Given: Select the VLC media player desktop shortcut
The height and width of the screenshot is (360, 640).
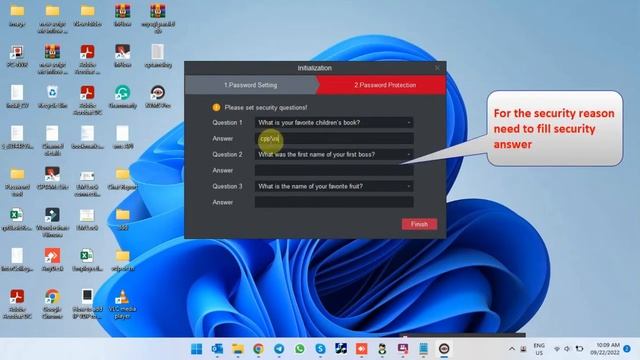Looking at the screenshot, I should (x=122, y=304).
